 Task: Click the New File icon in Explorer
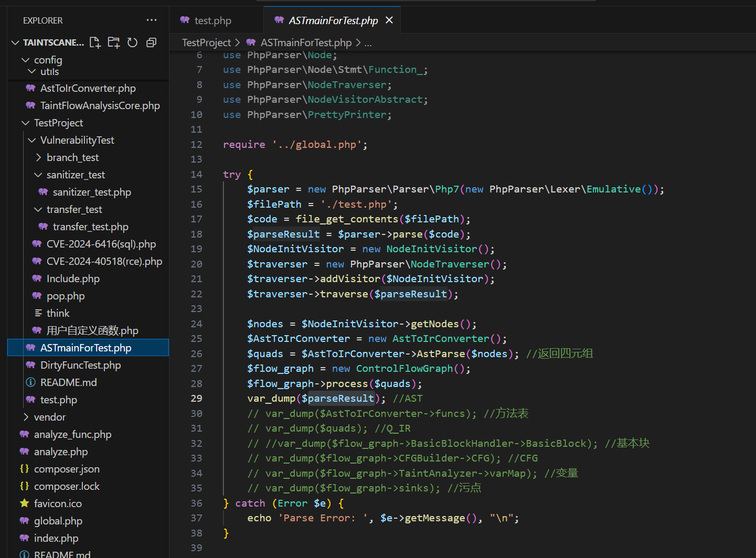point(95,42)
